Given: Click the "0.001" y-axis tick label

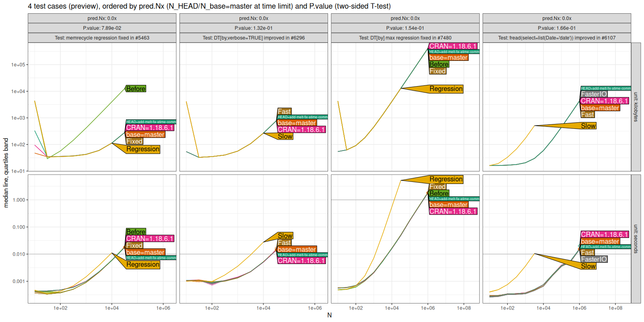Looking at the screenshot, I should point(19,281).
